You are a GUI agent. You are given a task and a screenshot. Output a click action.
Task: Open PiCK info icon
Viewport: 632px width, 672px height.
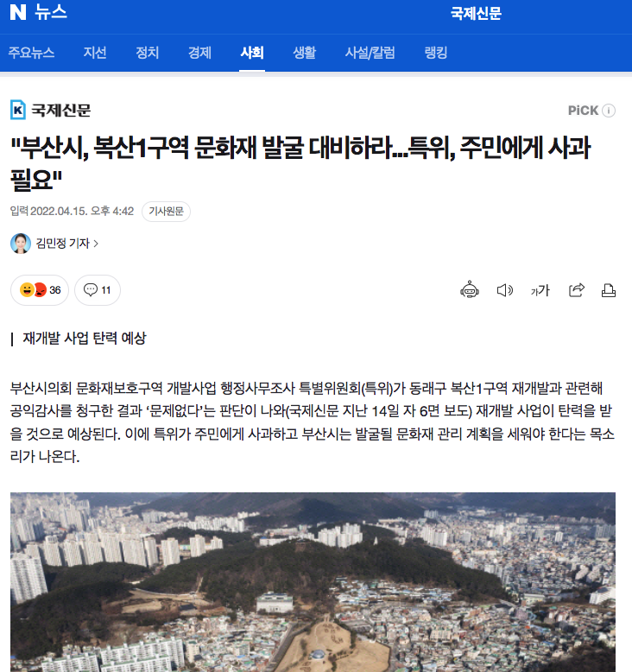tap(609, 111)
